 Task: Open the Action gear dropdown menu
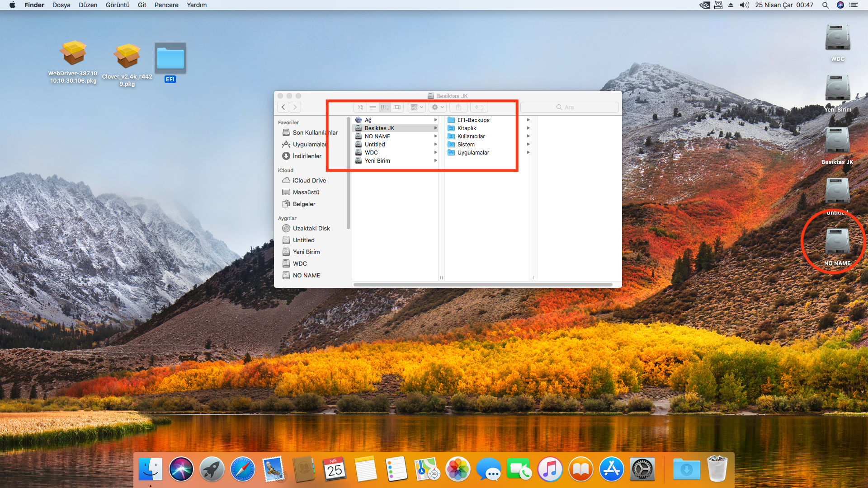click(438, 107)
